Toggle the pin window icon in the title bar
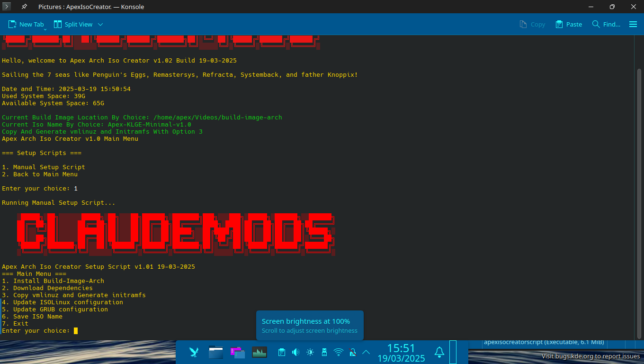The image size is (644, 364). (x=25, y=7)
